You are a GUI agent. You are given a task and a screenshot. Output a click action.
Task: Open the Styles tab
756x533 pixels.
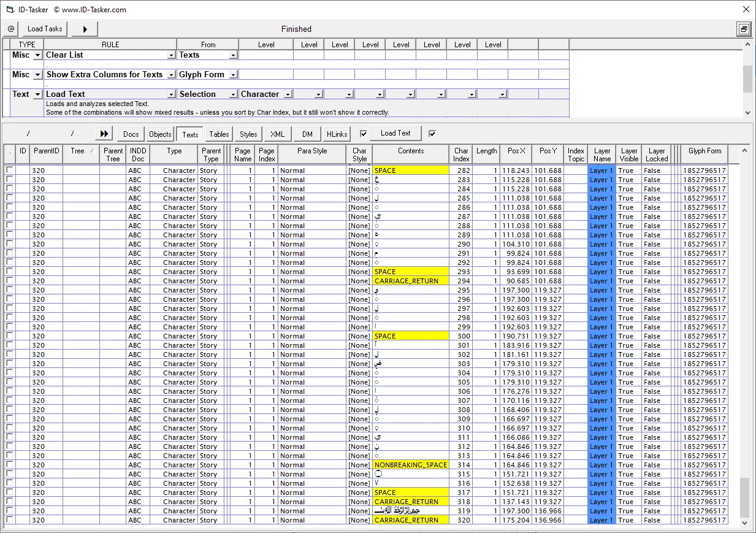[248, 134]
